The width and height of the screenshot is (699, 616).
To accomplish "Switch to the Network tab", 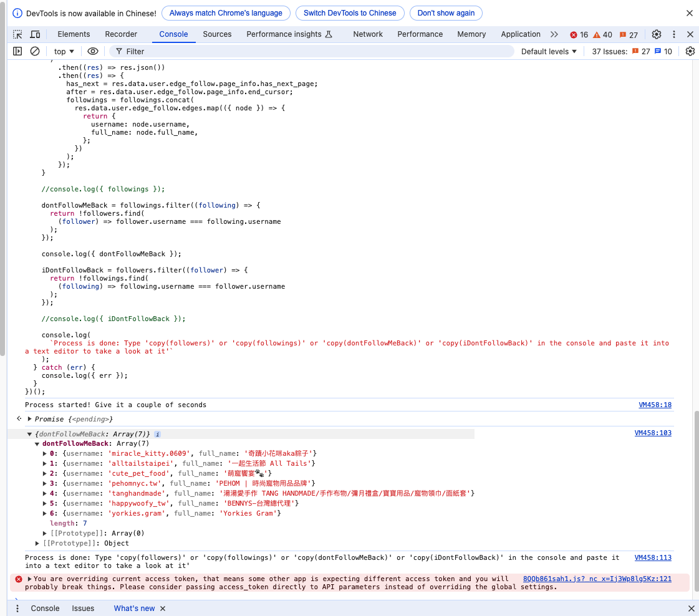I will pos(368,34).
